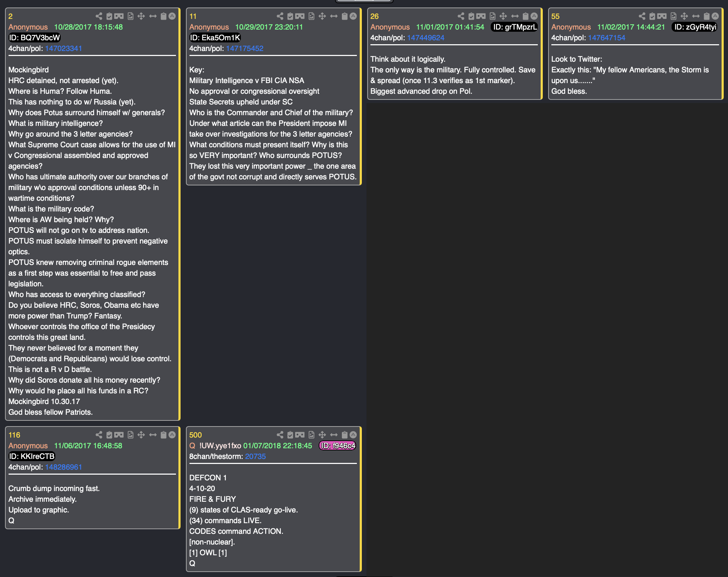The image size is (728, 577).
Task: Click the move arrows icon on post 116
Action: (x=141, y=435)
